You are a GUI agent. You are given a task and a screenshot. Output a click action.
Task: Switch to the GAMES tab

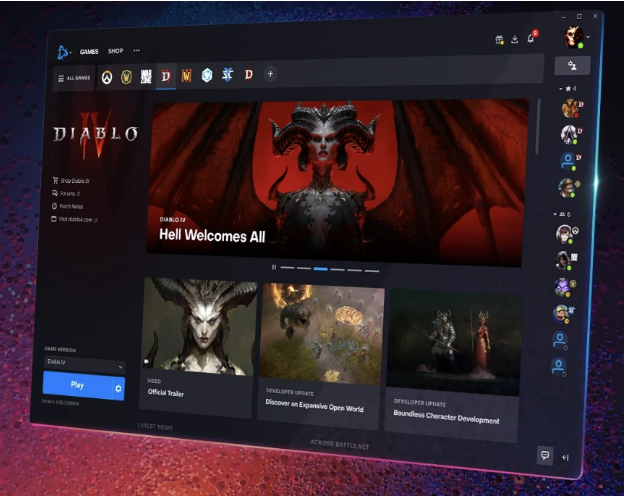coord(89,52)
